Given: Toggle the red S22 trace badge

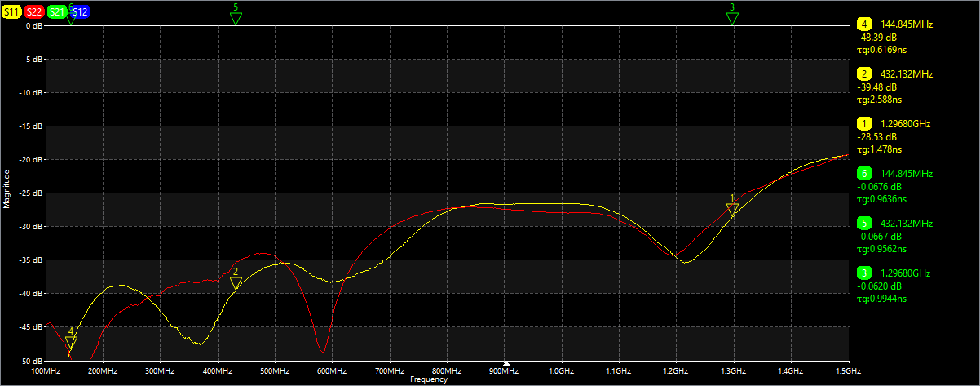Looking at the screenshot, I should (34, 11).
